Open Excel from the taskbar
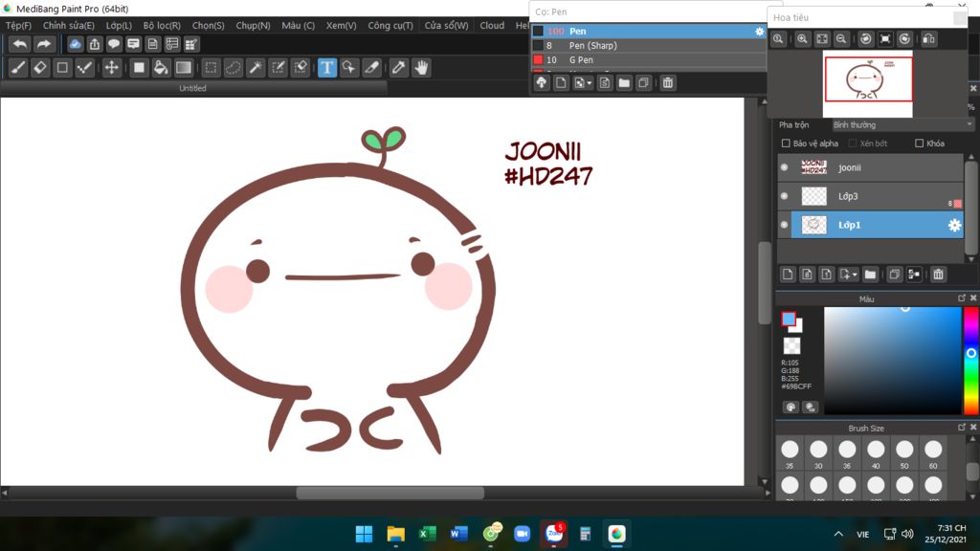 pos(428,534)
